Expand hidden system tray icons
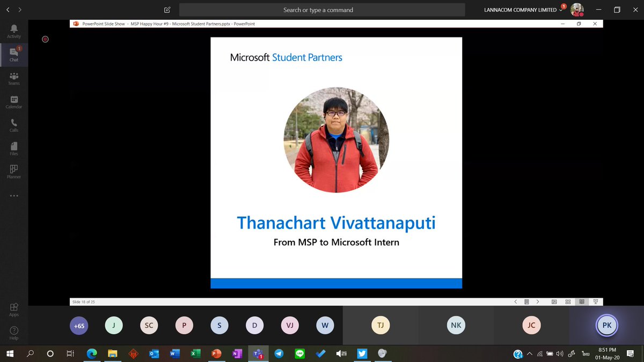Viewport: 644px width, 362px height. click(529, 353)
